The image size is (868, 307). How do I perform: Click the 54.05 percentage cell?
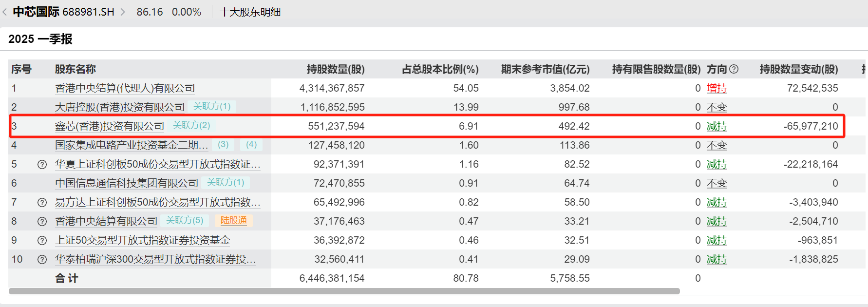coord(466,88)
